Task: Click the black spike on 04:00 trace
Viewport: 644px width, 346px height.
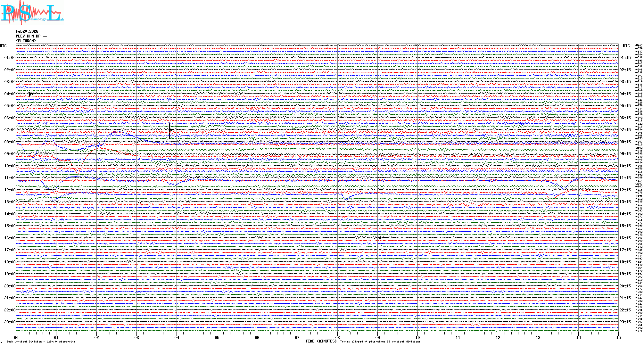Action: [x=30, y=94]
